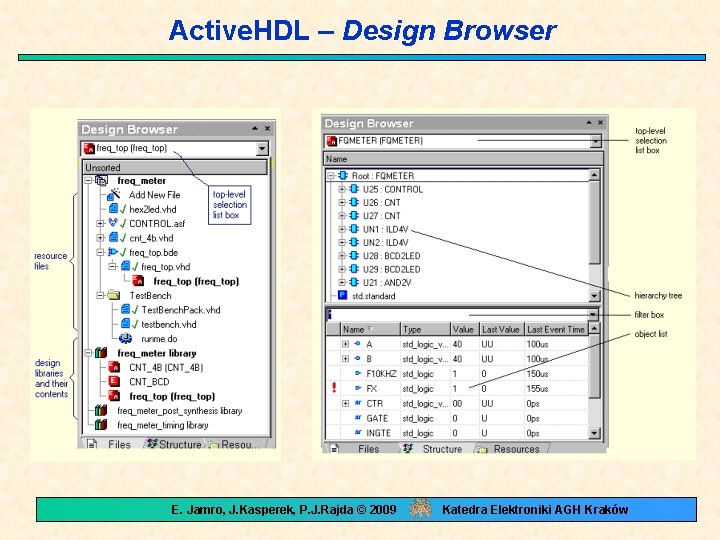Image resolution: width=720 pixels, height=540 pixels.
Task: Expand the U26 : CNT node
Action: [342, 202]
